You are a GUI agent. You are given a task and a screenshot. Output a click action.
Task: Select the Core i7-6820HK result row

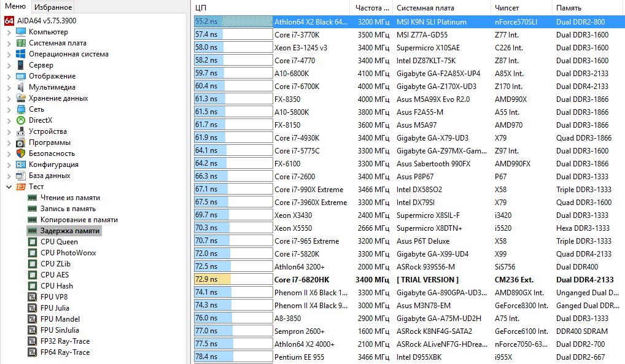(409, 279)
